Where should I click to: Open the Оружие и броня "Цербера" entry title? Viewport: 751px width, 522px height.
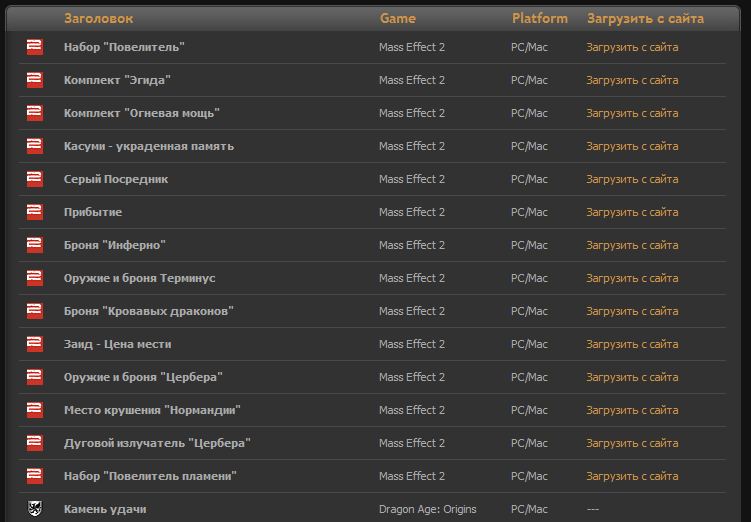click(143, 377)
